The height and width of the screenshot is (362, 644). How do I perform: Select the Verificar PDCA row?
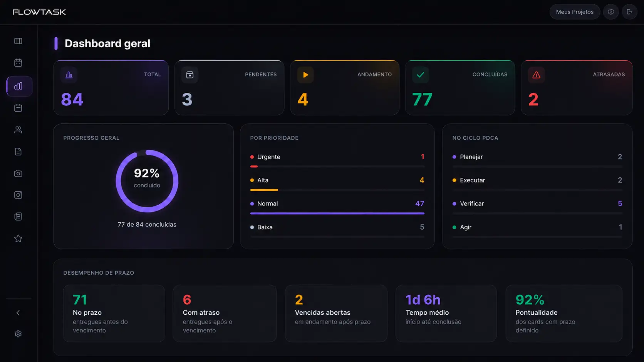(x=537, y=204)
